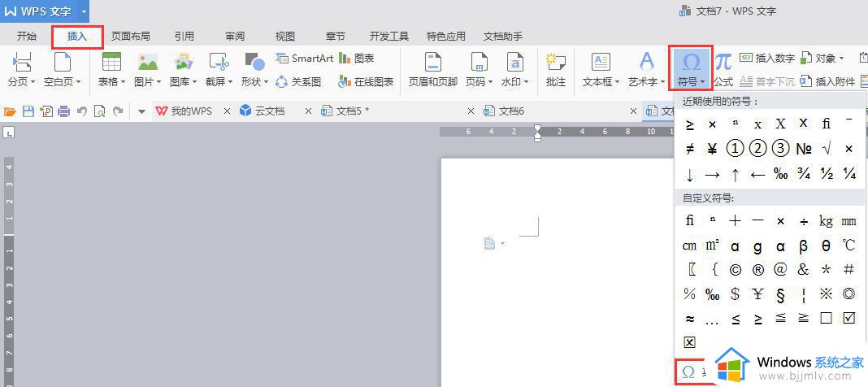Click the 分页 page break icon

[x=22, y=62]
